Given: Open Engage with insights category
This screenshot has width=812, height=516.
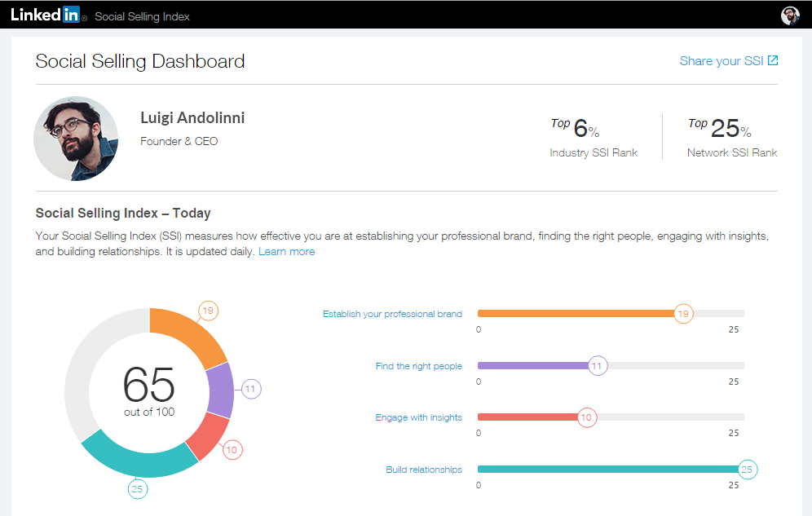Looking at the screenshot, I should click(x=418, y=417).
